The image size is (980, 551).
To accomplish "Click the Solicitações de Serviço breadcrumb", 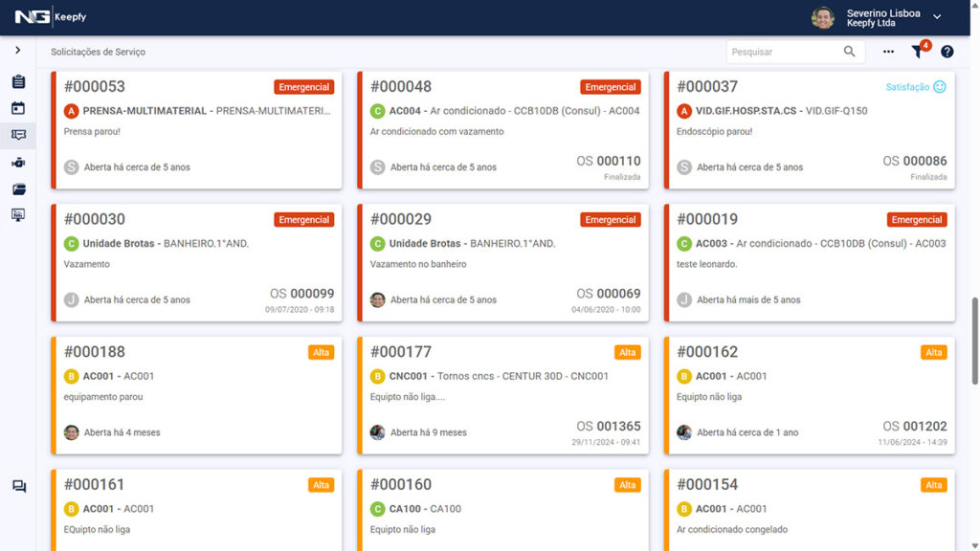I will [98, 52].
